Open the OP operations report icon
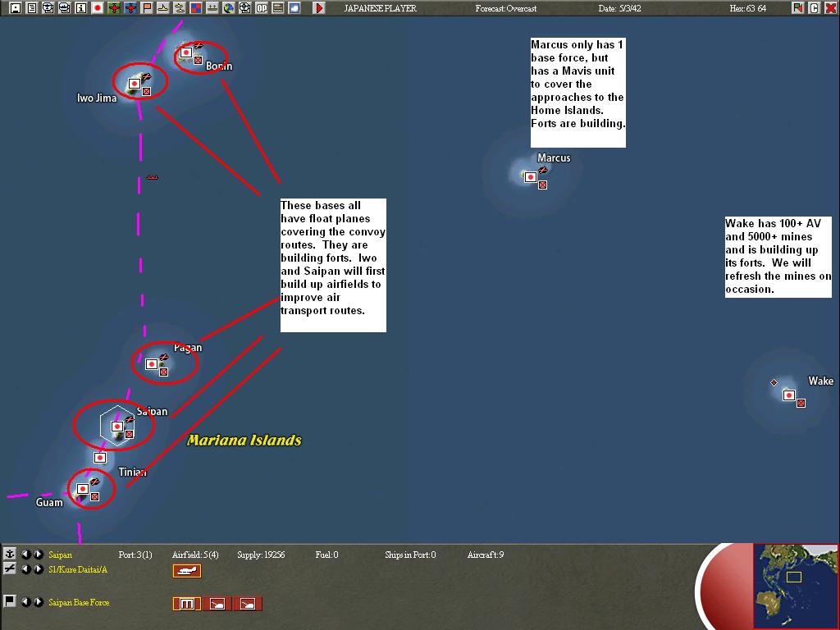Image resolution: width=840 pixels, height=630 pixels. (x=262, y=8)
